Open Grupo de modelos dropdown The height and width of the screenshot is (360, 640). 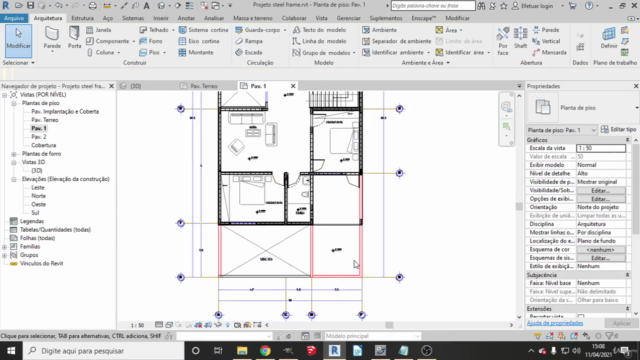coord(354,53)
